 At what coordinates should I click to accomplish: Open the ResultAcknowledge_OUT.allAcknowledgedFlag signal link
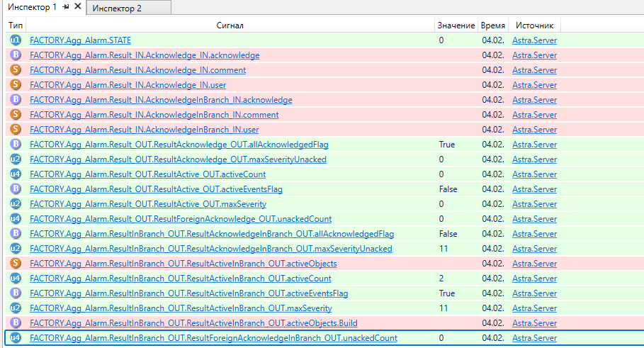[179, 145]
